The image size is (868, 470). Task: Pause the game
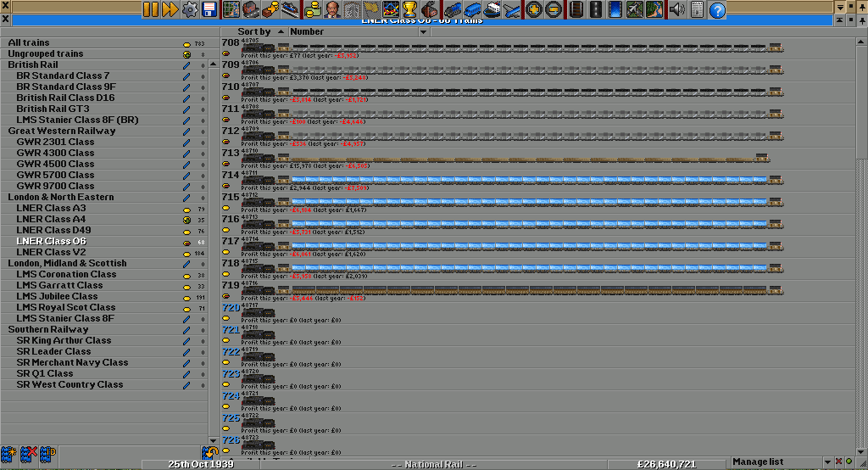coord(151,9)
